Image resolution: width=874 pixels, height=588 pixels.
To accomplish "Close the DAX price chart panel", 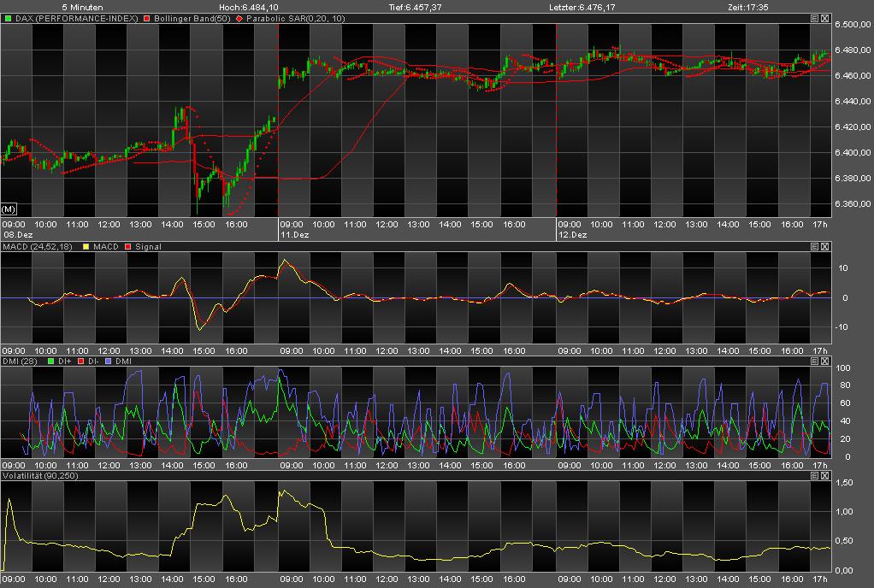I will (824, 18).
